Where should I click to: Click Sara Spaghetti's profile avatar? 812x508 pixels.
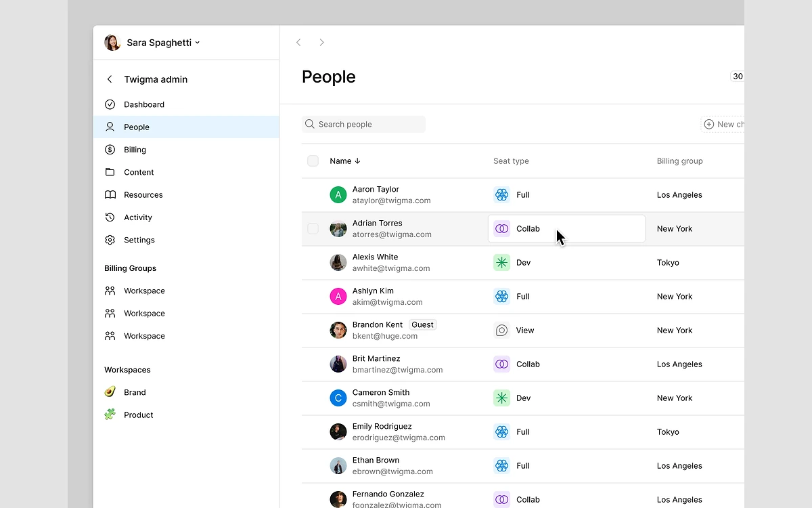coord(112,43)
